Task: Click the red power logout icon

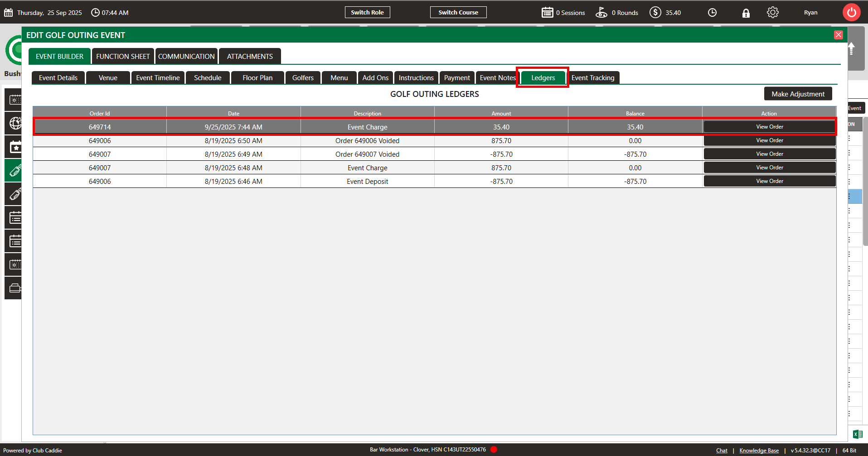Action: 851,13
